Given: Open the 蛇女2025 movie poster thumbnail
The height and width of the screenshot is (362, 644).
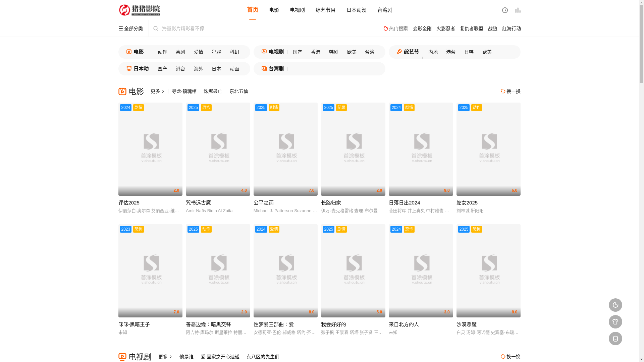Looking at the screenshot, I should coord(488,149).
